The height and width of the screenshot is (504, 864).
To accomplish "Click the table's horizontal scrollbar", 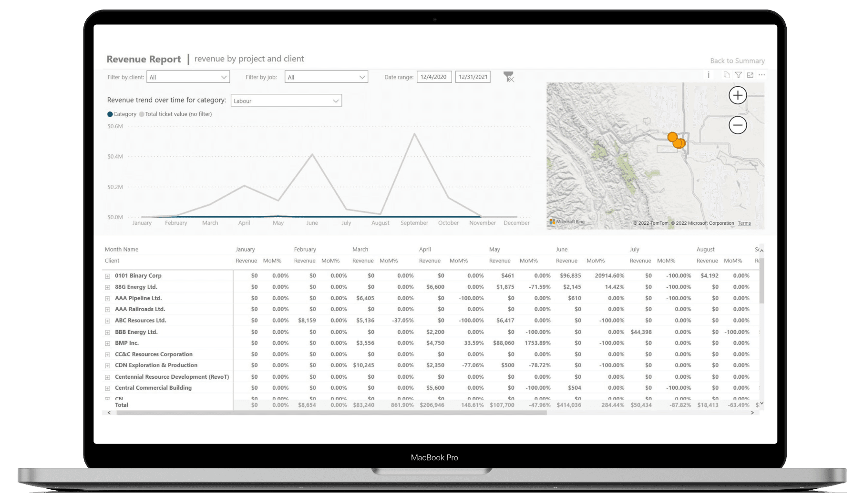I will point(331,413).
